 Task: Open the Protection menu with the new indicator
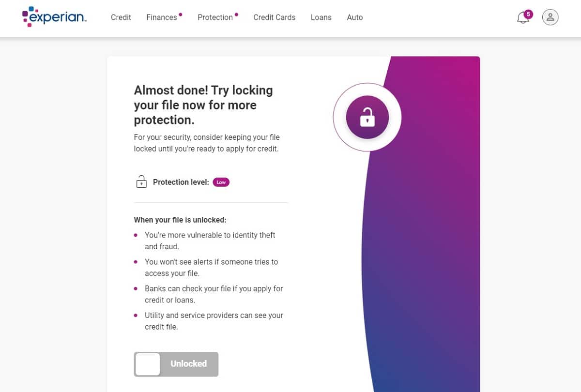[215, 17]
